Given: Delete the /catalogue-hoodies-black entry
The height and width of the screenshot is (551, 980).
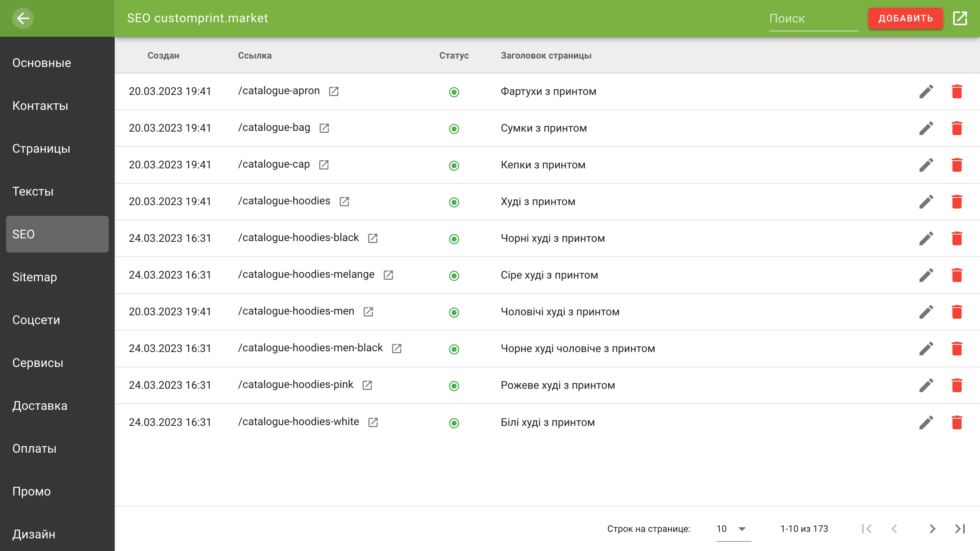Looking at the screenshot, I should click(957, 238).
